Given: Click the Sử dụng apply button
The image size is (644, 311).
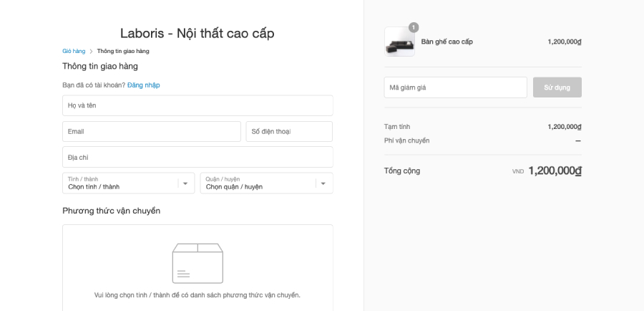Looking at the screenshot, I should click(557, 87).
